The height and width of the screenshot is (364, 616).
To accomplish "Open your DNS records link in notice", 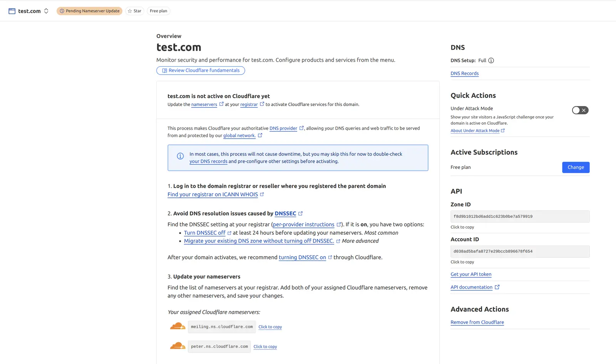I will [208, 162].
